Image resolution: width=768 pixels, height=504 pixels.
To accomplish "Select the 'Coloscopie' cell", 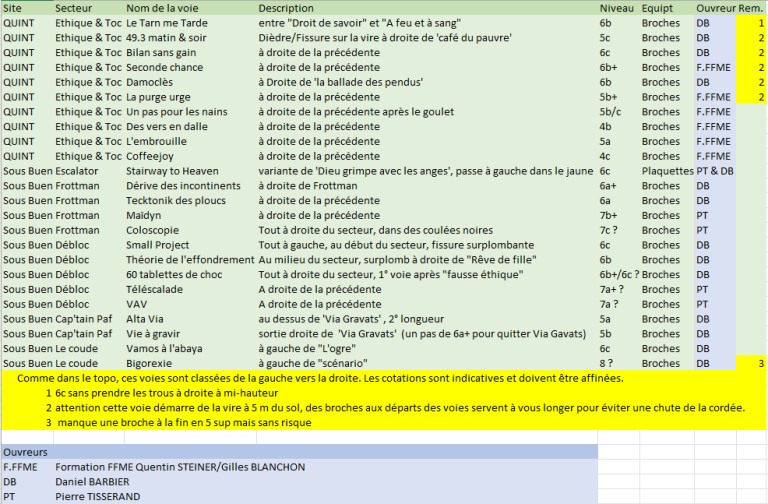I will pyautogui.click(x=191, y=230).
